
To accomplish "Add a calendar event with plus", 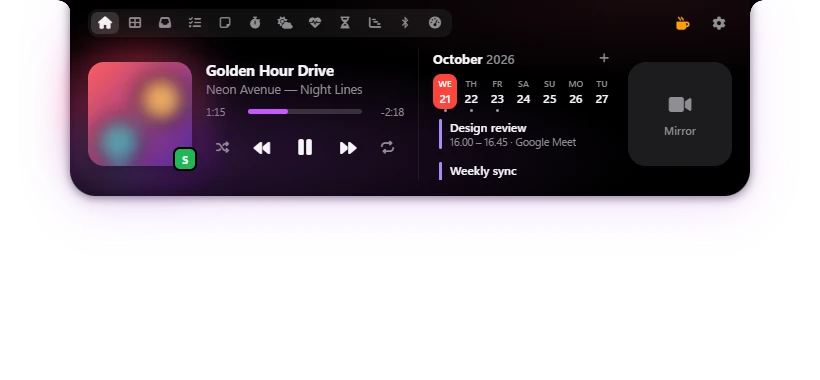I will [x=604, y=58].
